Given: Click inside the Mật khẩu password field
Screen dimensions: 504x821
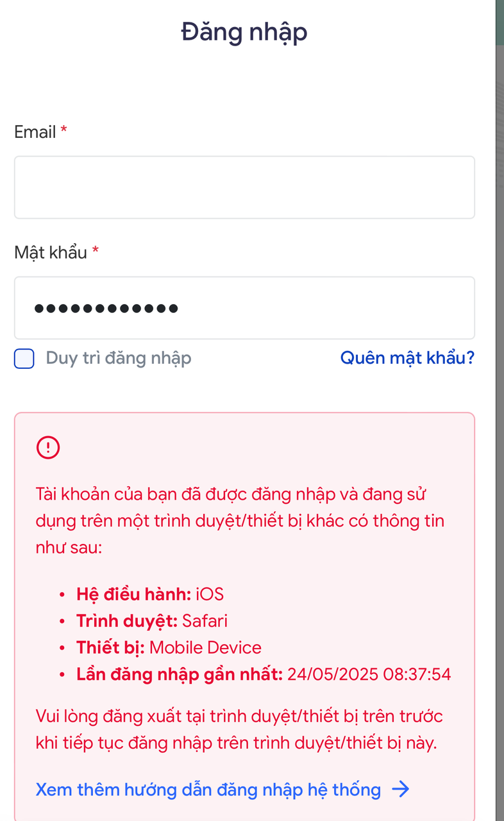Looking at the screenshot, I should 244,308.
